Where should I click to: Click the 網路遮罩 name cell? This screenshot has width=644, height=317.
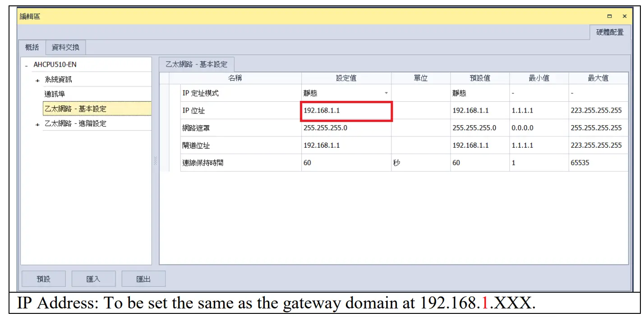241,128
